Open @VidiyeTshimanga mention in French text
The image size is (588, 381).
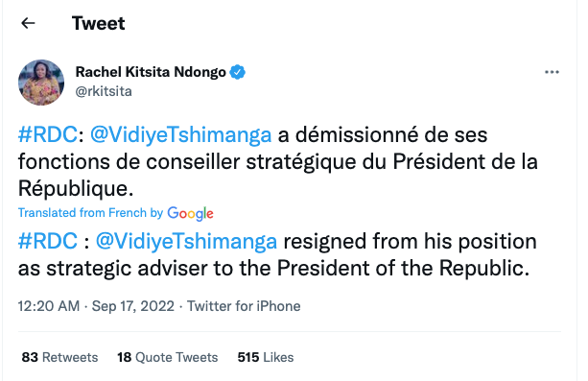pos(180,135)
